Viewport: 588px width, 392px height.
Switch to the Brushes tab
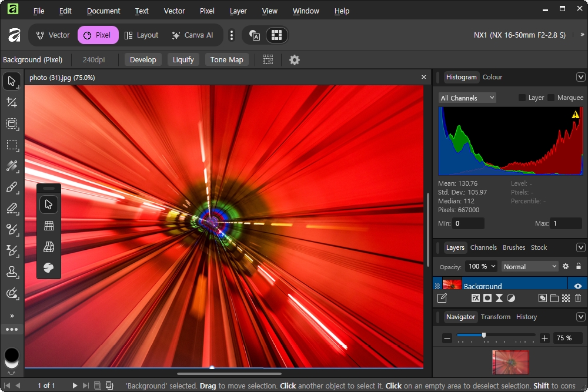pyautogui.click(x=514, y=247)
